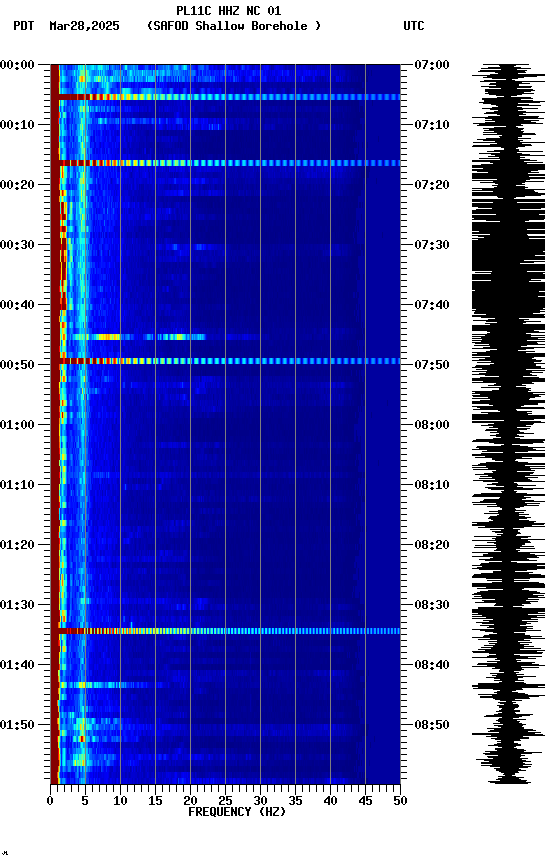Click the '35' frequency axis tick label
Screen dimensions: 552x864
[x=295, y=802]
